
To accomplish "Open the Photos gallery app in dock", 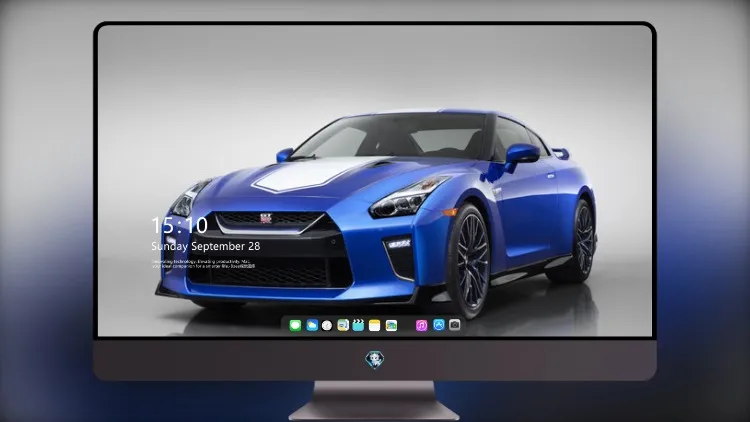I will [391, 326].
